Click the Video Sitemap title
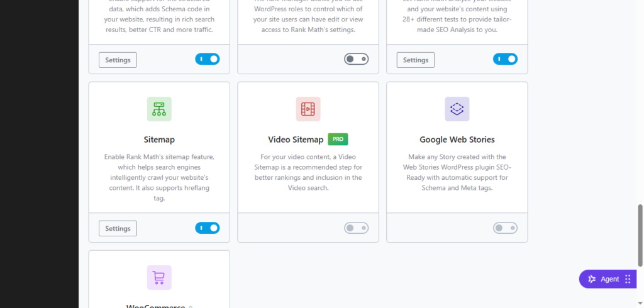This screenshot has width=644, height=308. pos(296,140)
